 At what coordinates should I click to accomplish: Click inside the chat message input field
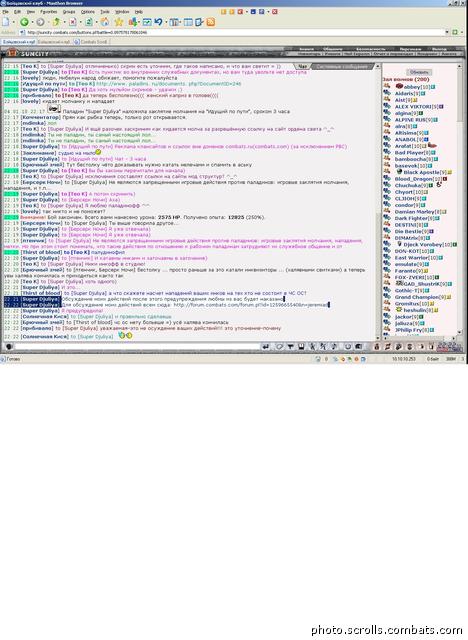point(137,347)
